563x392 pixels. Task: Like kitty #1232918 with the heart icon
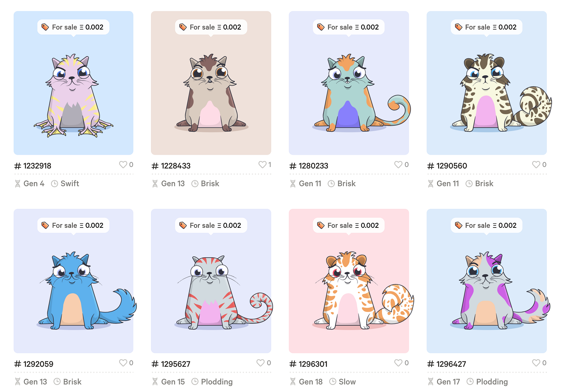pos(123,165)
